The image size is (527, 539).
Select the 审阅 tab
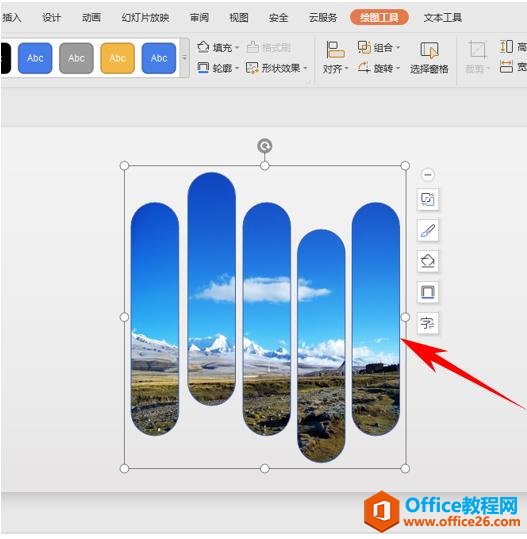[x=199, y=17]
